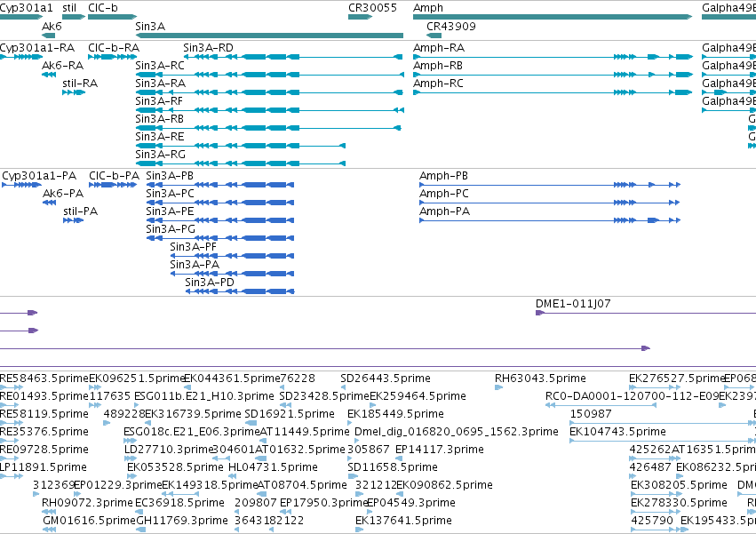Click the CIC-b-PA protein label
The height and width of the screenshot is (534, 756).
(x=115, y=176)
